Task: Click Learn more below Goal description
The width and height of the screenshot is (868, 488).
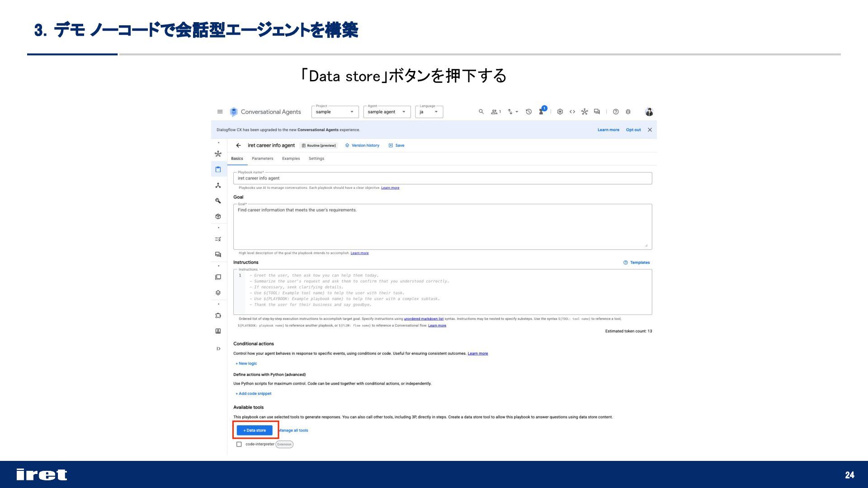Action: pos(359,253)
